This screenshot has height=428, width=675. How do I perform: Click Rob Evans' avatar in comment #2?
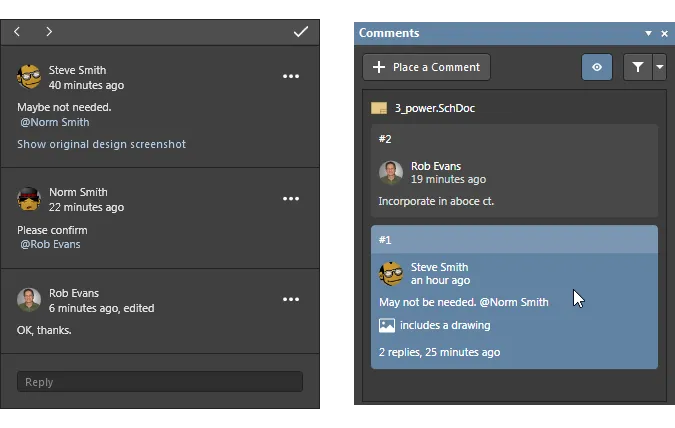[391, 173]
